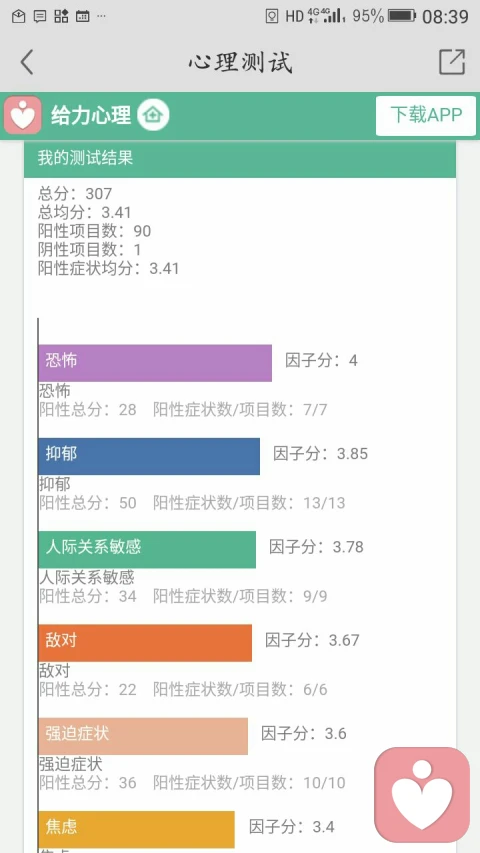Image resolution: width=480 pixels, height=853 pixels.
Task: Tap the 总分:307 summary text
Action: 75,194
